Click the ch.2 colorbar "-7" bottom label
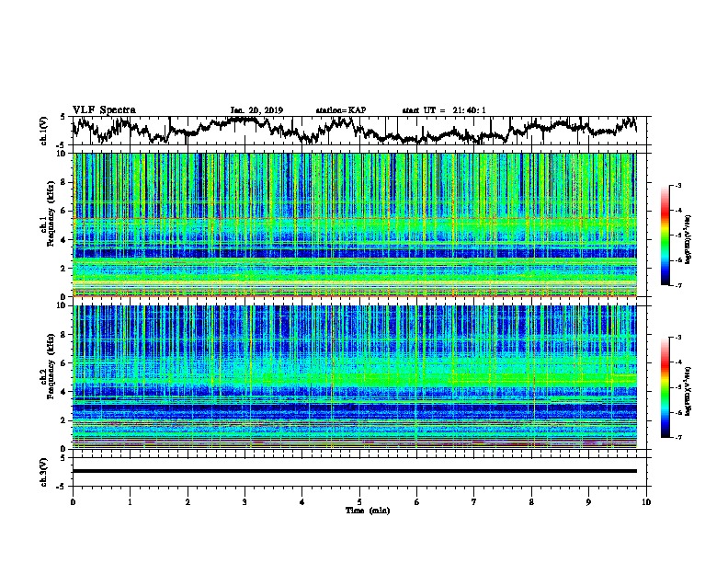The image size is (728, 563). pyautogui.click(x=677, y=438)
